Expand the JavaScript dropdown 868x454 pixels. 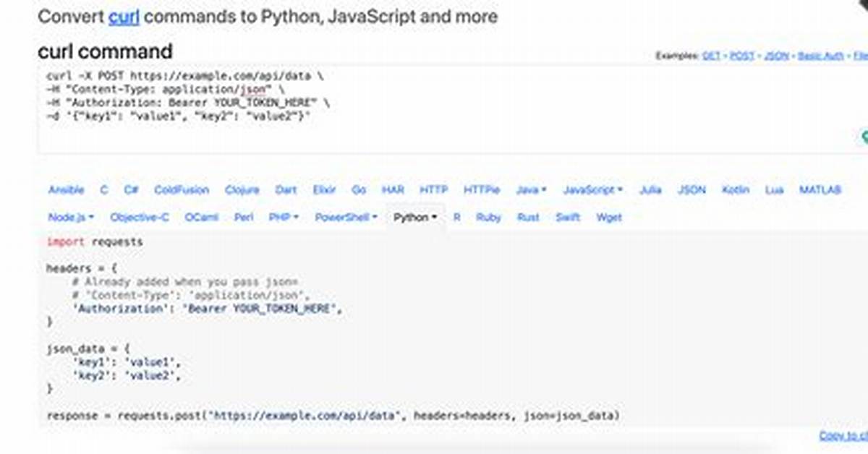click(x=592, y=190)
